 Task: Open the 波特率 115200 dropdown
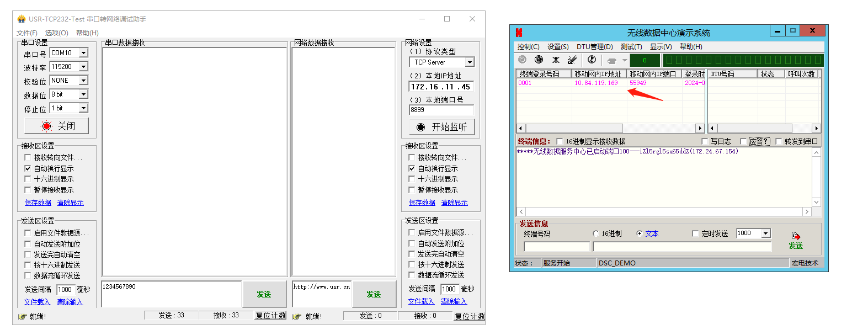coord(83,67)
